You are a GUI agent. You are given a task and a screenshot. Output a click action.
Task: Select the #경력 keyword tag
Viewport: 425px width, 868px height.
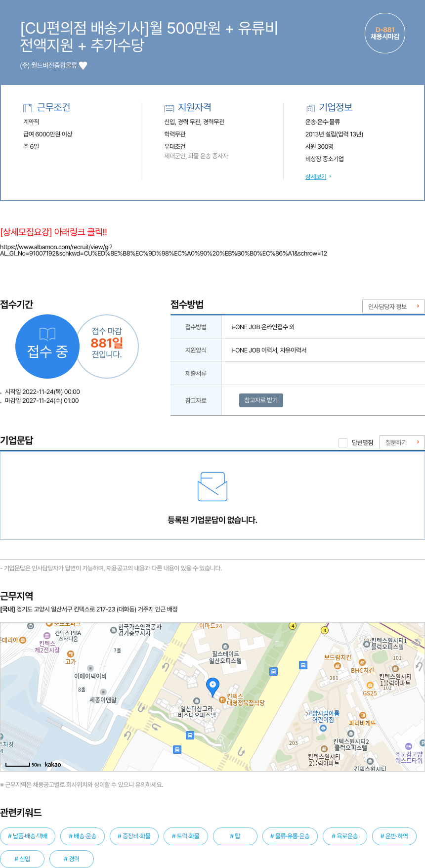click(72, 859)
